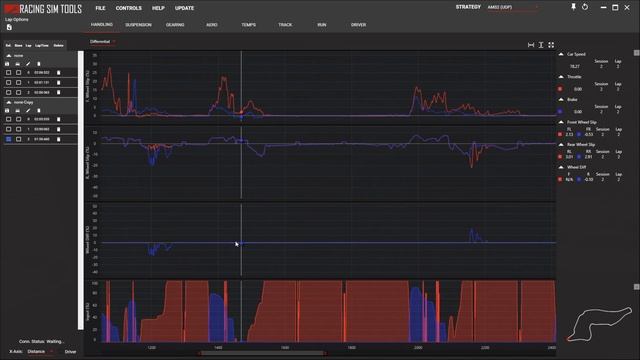Tick the second checkbox for first session lap 1
The width and height of the screenshot is (640, 360).
point(18,82)
